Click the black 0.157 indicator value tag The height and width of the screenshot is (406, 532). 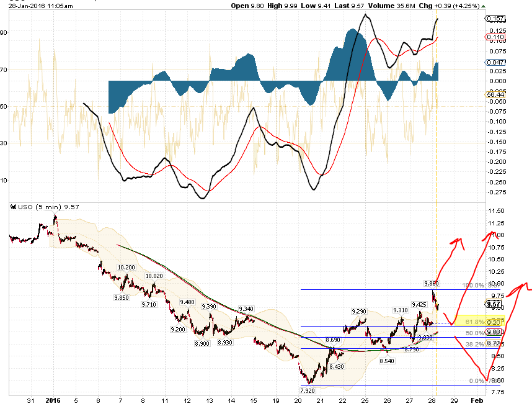tap(495, 19)
